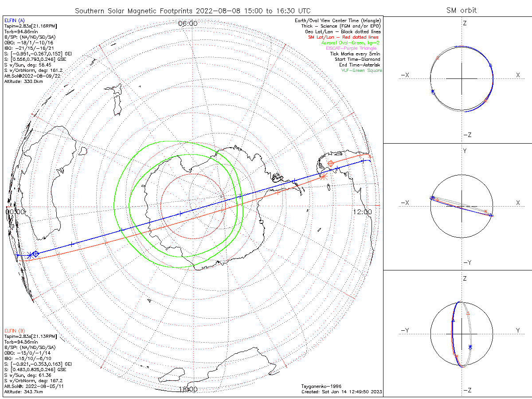
Task: Click the 'Auroral Oval-Green' legend entry
Action: click(x=350, y=43)
